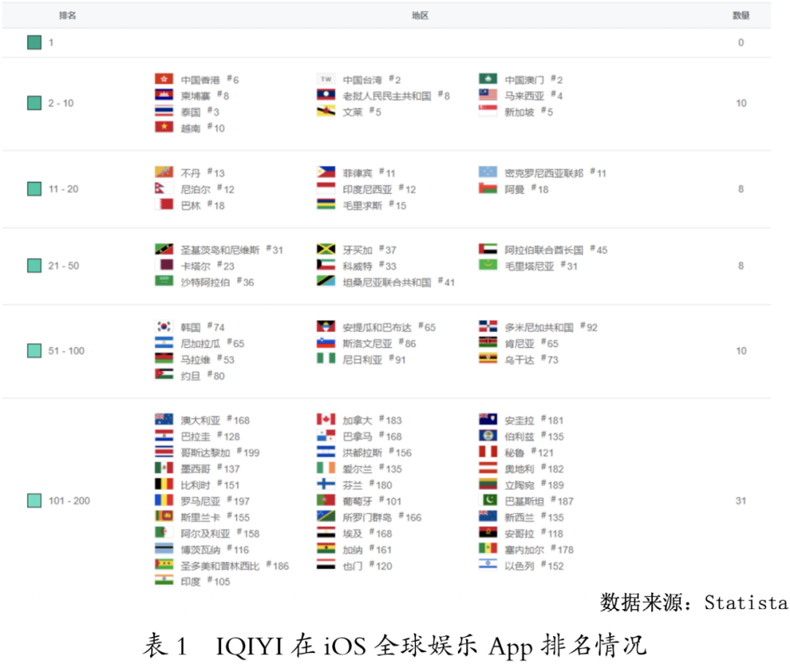Click the Canada flag beside 加拿大
Image resolution: width=790 pixels, height=672 pixels.
[x=326, y=420]
